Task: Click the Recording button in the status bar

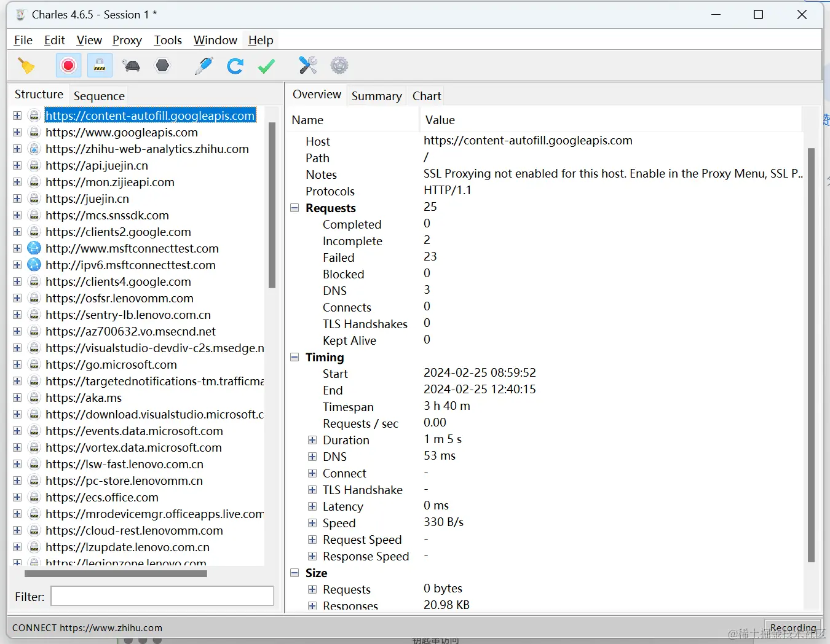Action: tap(793, 627)
